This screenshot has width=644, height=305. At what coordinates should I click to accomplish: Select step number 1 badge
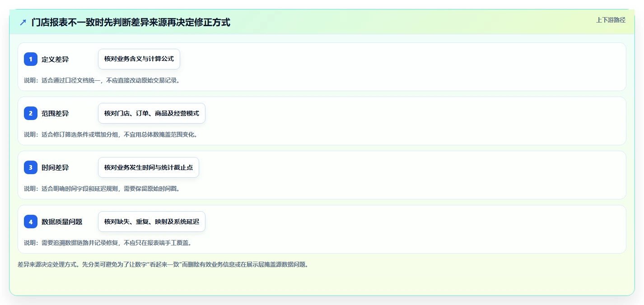[x=31, y=59]
